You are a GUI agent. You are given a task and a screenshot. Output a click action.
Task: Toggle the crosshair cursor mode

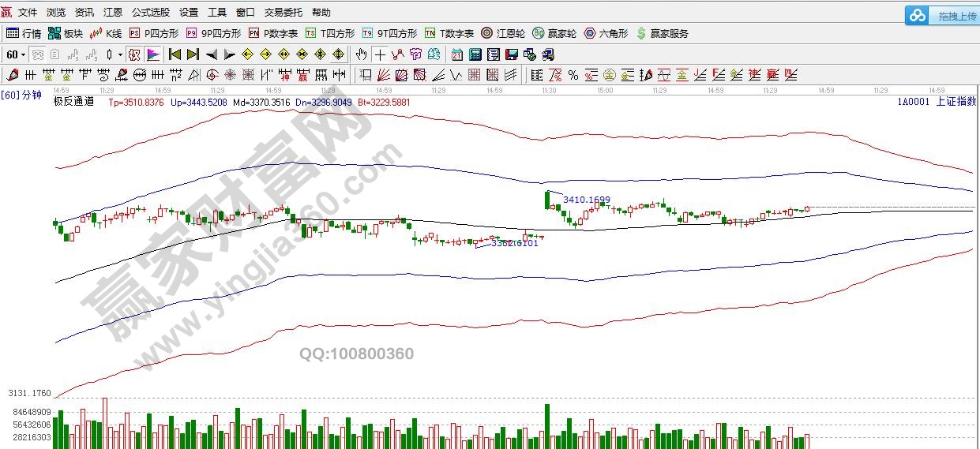point(380,54)
